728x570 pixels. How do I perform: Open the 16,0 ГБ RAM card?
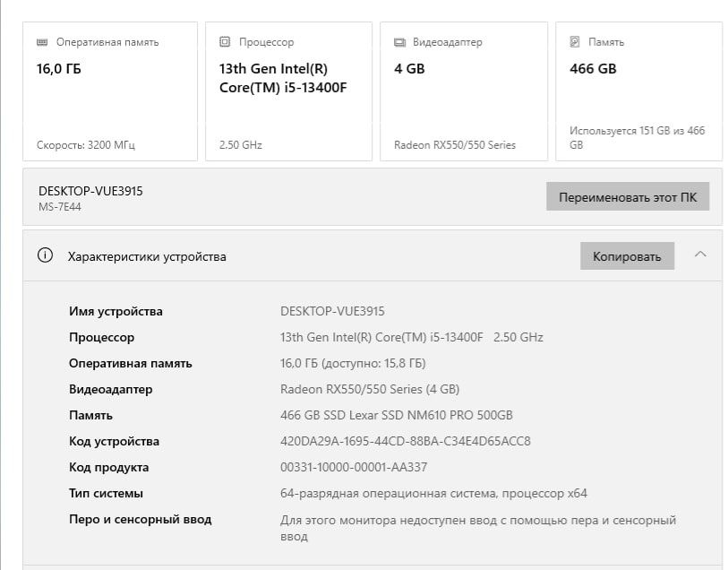(110, 91)
